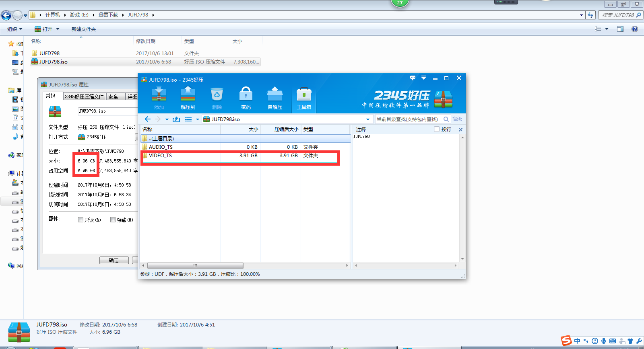Click the JUFD798.iso filename field in properties
644x349 pixels.
pos(108,111)
